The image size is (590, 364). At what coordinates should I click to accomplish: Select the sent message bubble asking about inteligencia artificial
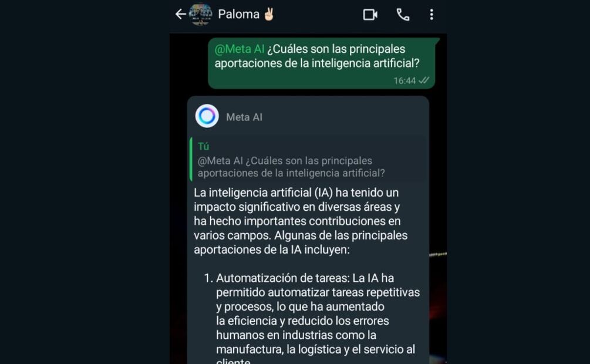[x=322, y=63]
